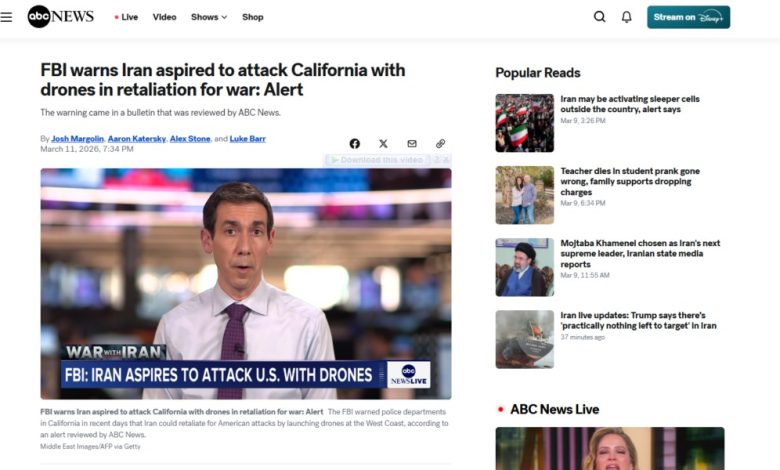
Task: Open author Luke Barr's profile
Action: pyautogui.click(x=248, y=139)
